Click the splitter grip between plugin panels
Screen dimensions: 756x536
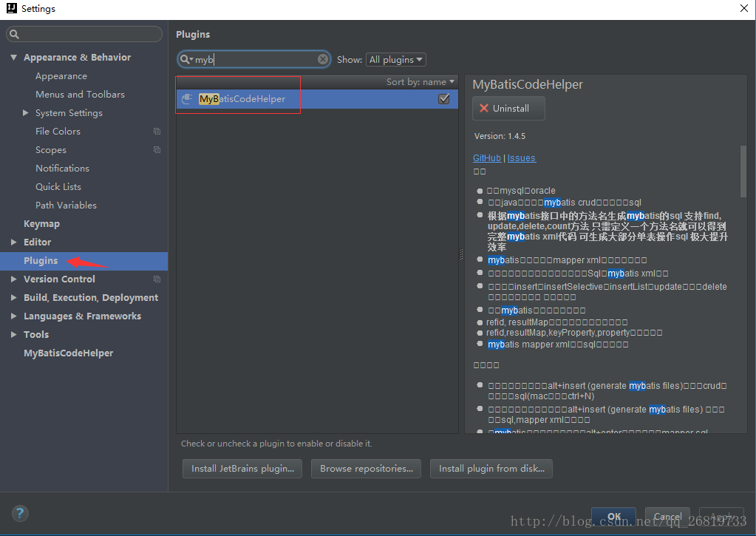point(461,254)
